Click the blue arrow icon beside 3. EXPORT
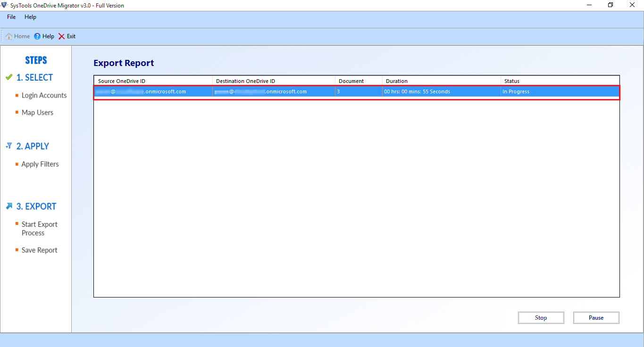 (8, 206)
